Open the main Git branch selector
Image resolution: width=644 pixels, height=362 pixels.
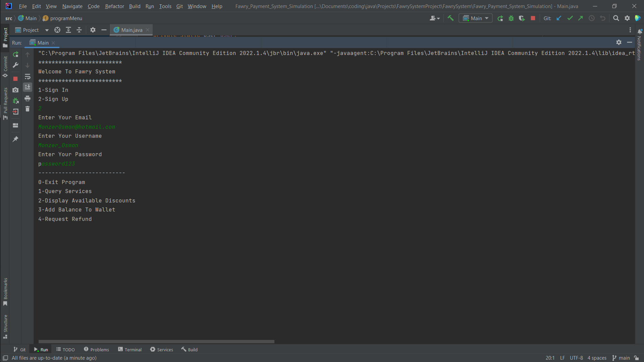pyautogui.click(x=621, y=358)
